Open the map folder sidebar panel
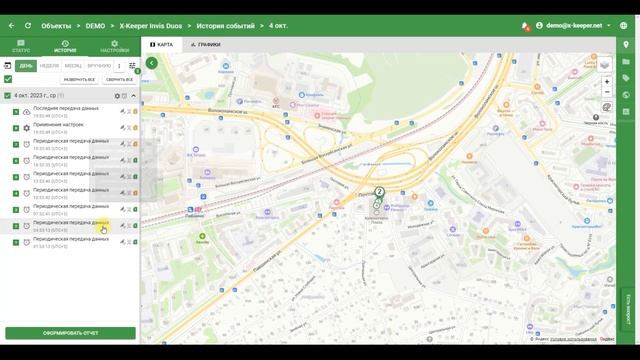640x360 pixels. pos(626,62)
